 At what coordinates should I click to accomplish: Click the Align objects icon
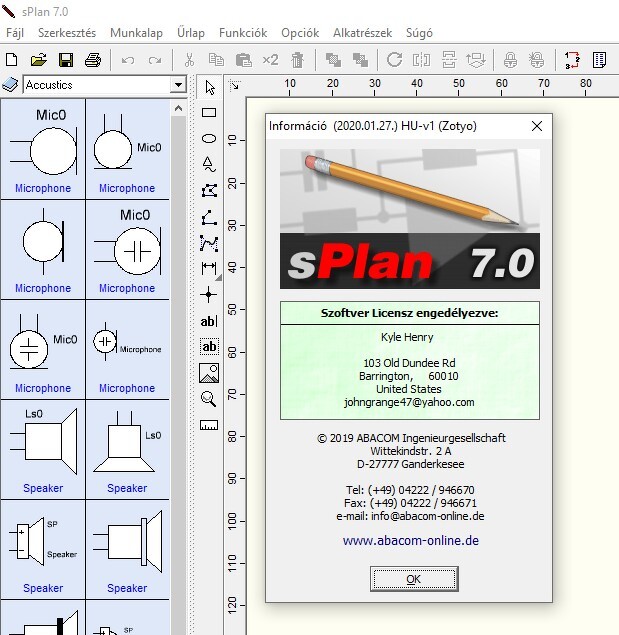(x=476, y=60)
